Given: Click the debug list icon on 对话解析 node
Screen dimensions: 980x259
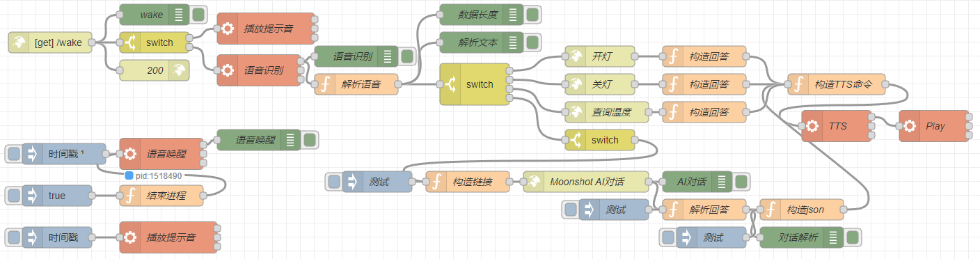Looking at the screenshot, I should [833, 237].
